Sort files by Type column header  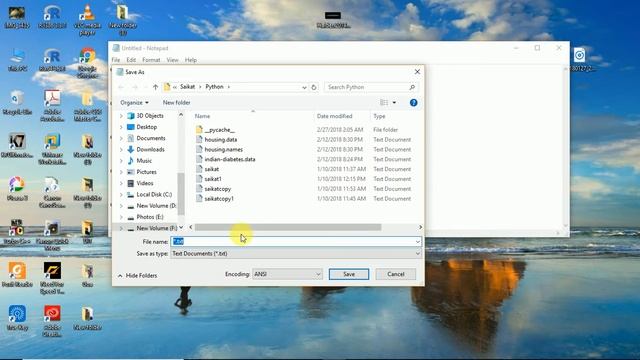coord(379,116)
